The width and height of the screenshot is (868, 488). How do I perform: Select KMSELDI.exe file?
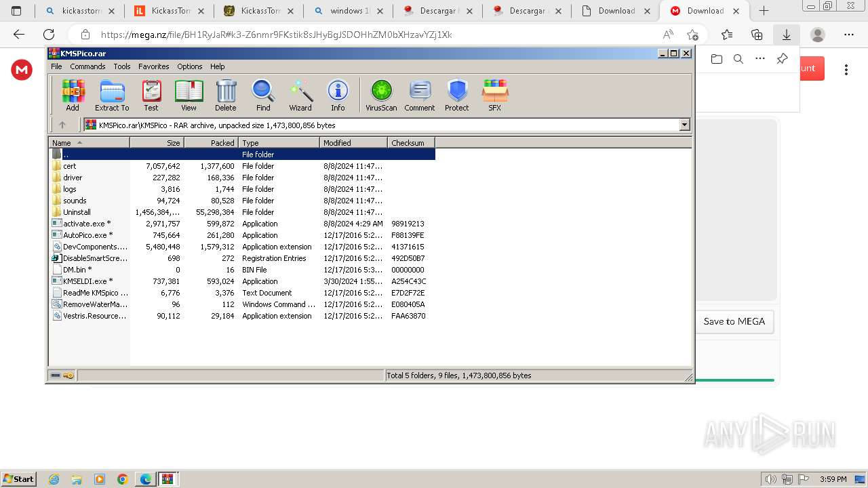click(242, 281)
